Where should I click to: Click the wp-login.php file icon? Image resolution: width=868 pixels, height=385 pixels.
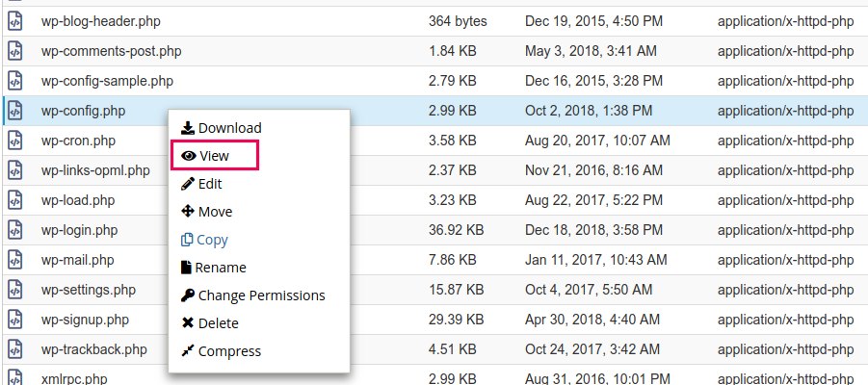[14, 230]
